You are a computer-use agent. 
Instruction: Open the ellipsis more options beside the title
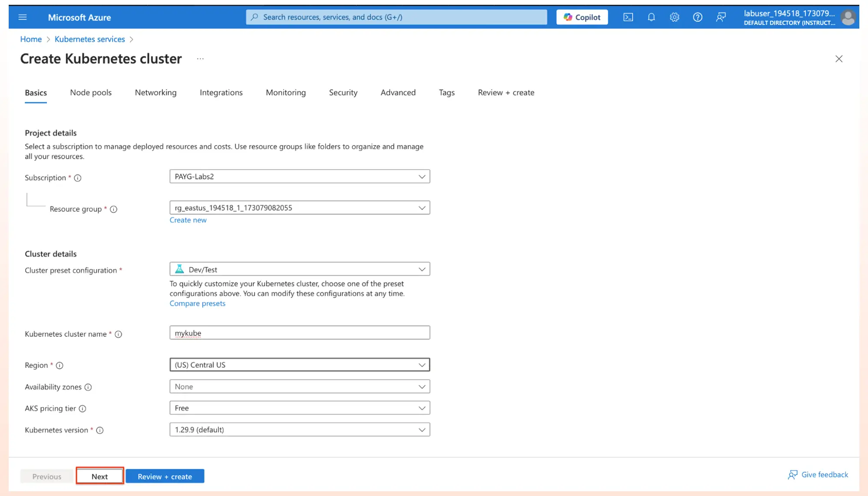200,59
